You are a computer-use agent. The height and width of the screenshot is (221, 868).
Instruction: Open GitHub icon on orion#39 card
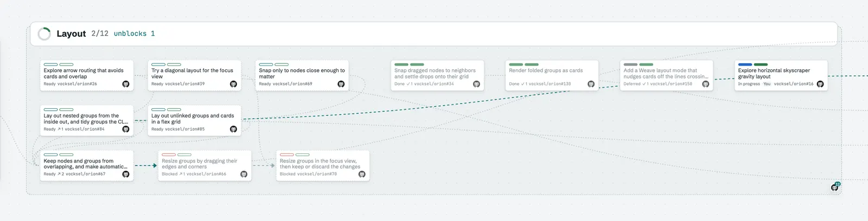click(233, 84)
